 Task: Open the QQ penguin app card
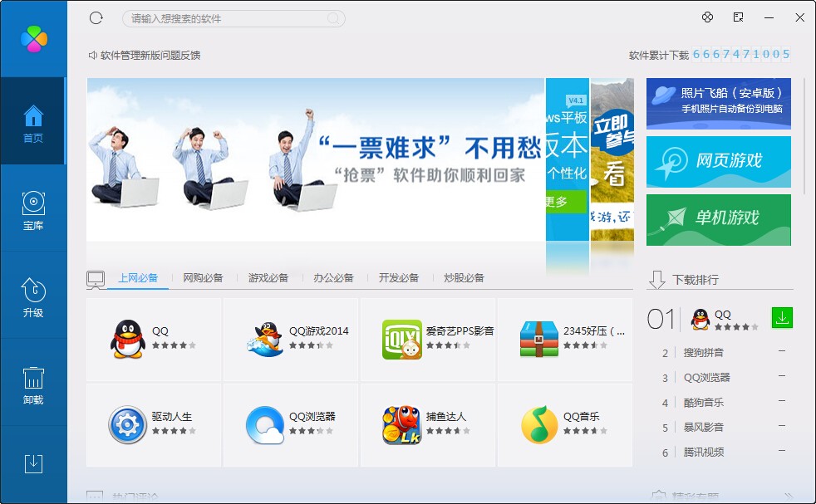tap(154, 339)
